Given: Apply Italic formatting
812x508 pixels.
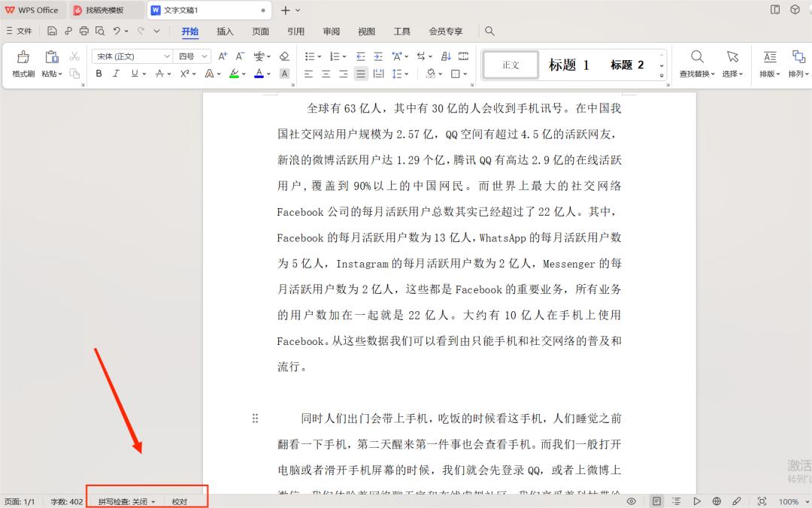Looking at the screenshot, I should pos(115,73).
